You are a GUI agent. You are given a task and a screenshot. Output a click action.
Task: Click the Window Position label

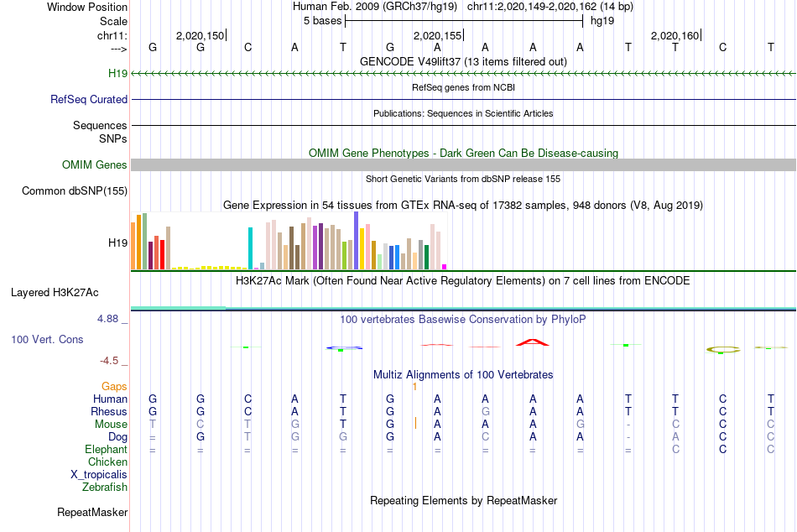pyautogui.click(x=87, y=7)
